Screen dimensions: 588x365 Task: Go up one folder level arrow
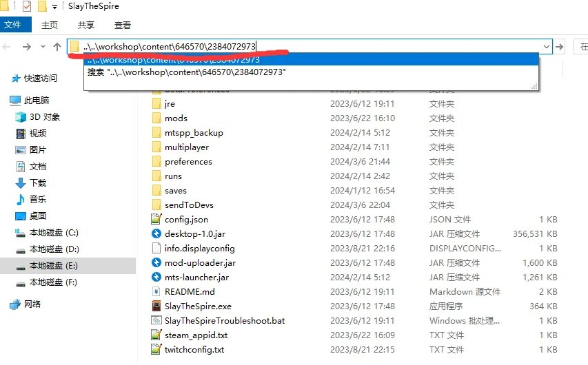coord(57,46)
